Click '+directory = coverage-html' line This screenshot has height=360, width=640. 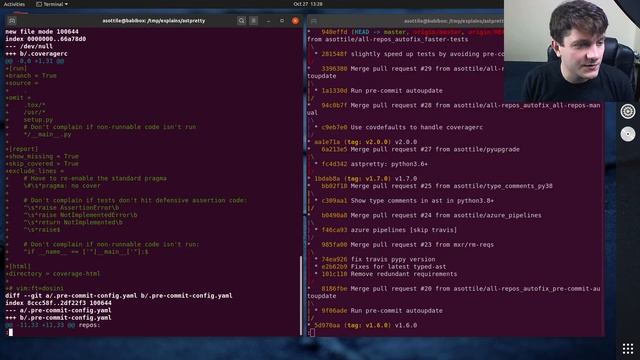(x=53, y=273)
